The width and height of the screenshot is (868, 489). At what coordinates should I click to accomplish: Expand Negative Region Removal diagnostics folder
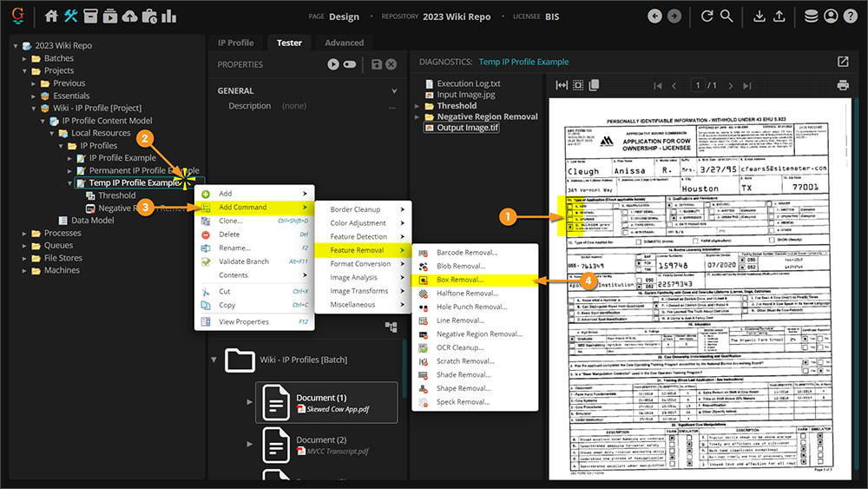(x=417, y=117)
